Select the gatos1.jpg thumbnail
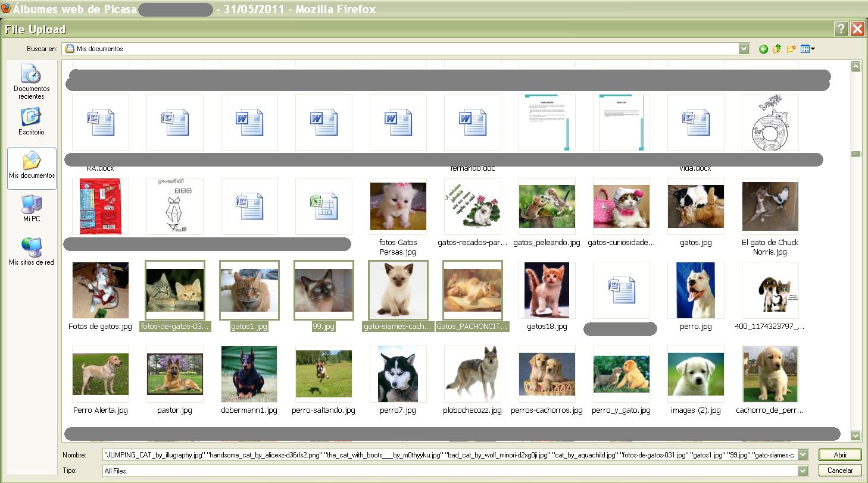 pos(249,290)
